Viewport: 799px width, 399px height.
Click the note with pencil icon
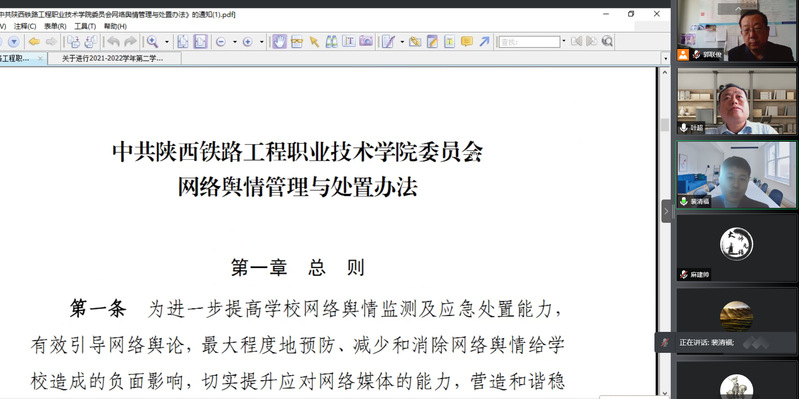[x=433, y=42]
